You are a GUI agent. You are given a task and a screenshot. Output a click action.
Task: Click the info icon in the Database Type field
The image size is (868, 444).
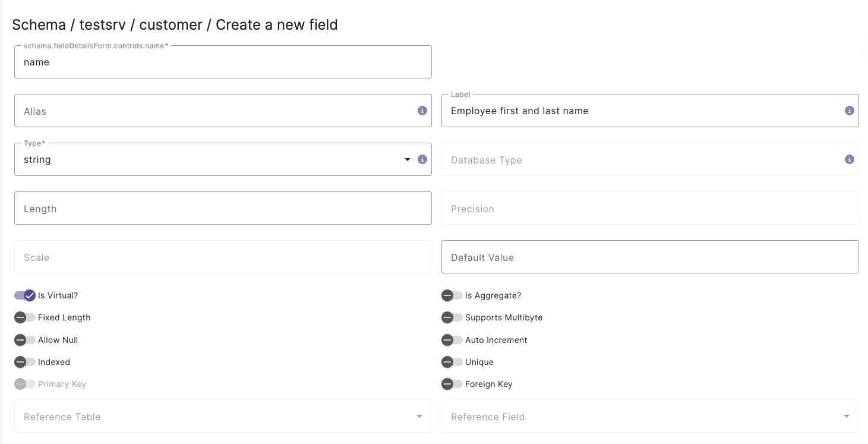849,159
